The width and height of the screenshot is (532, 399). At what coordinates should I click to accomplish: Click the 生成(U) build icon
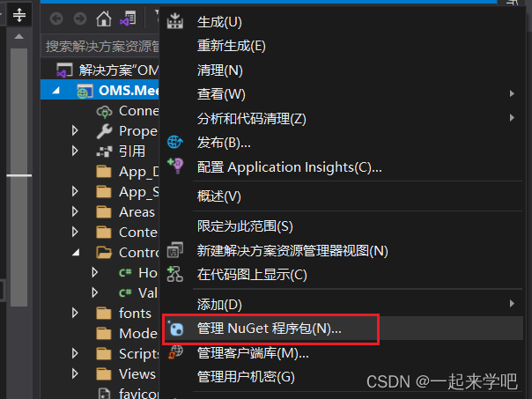point(175,21)
